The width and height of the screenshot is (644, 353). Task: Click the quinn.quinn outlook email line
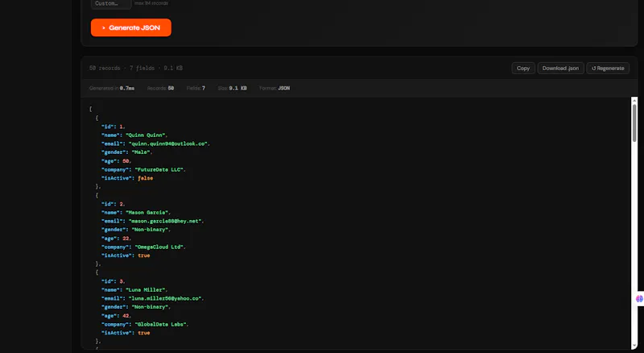[x=155, y=144]
